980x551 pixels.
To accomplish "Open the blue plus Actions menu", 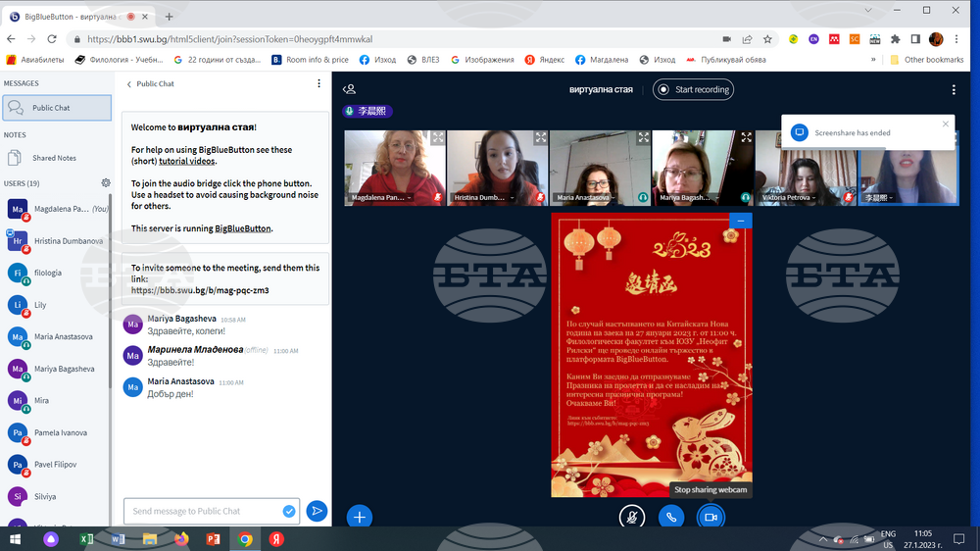I will (x=360, y=517).
